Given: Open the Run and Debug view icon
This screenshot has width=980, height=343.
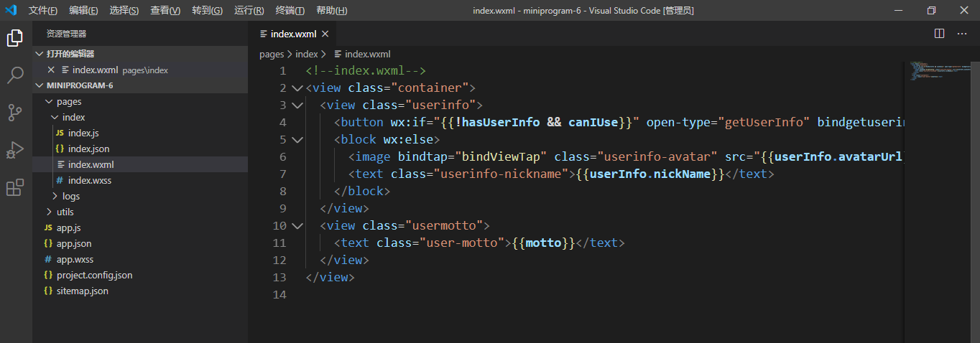Looking at the screenshot, I should point(15,150).
